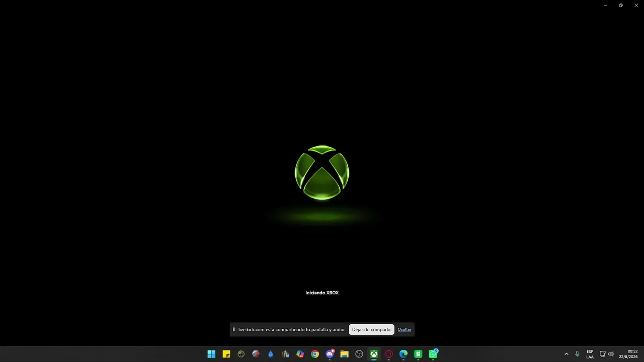644x362 pixels.
Task: Click the live.kick.com sharing notification text
Action: tap(292, 329)
